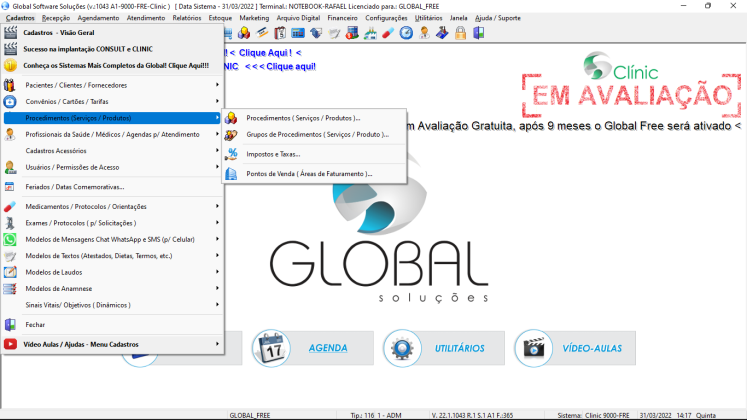Viewport: 747px width, 420px height.
Task: Click the exit door toolbar icon
Action: point(478,33)
